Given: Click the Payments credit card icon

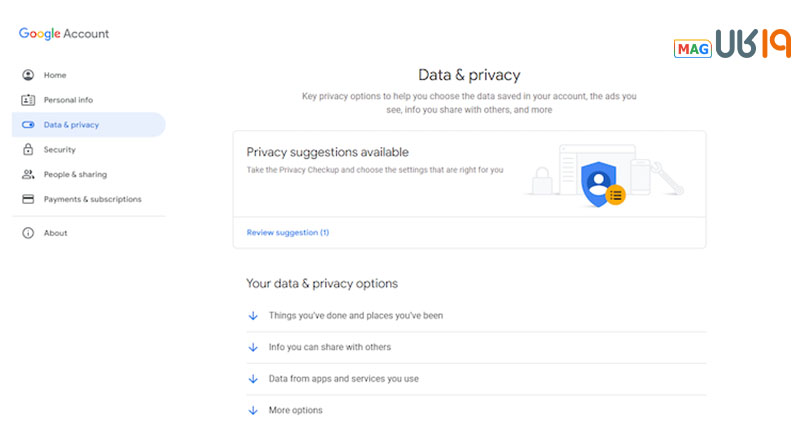Looking at the screenshot, I should click(28, 199).
